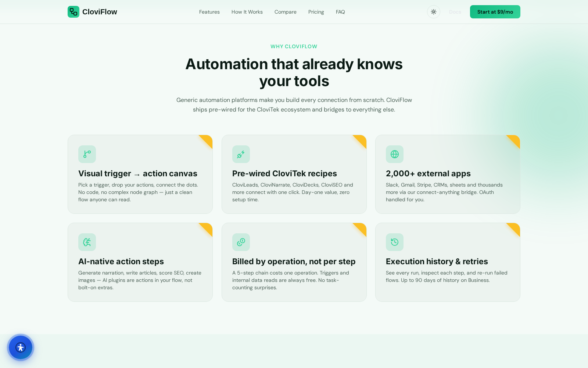Viewport: 588px width, 368px height.
Task: Select the Execution history & retries heading
Action: 437,261
